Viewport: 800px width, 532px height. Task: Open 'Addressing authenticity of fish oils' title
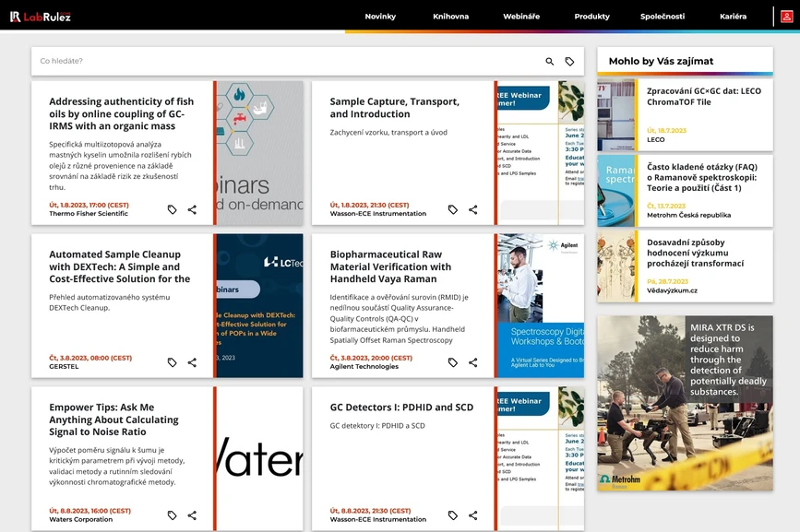pyautogui.click(x=122, y=113)
